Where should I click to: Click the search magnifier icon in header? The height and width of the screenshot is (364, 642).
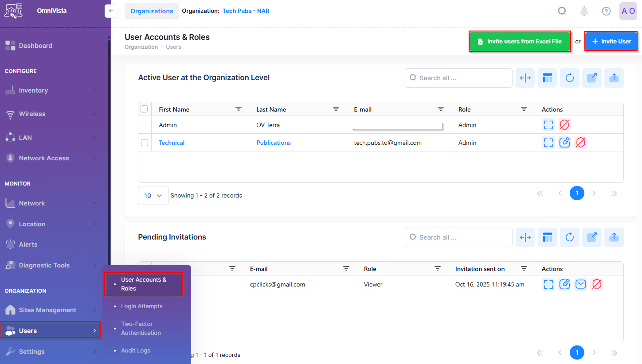[562, 11]
